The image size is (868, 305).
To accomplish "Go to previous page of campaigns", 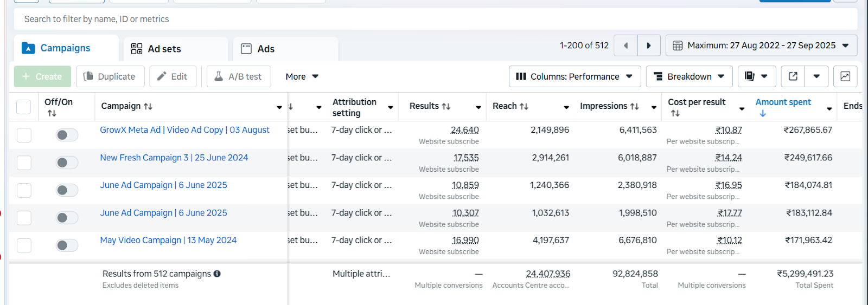I will pyautogui.click(x=626, y=46).
